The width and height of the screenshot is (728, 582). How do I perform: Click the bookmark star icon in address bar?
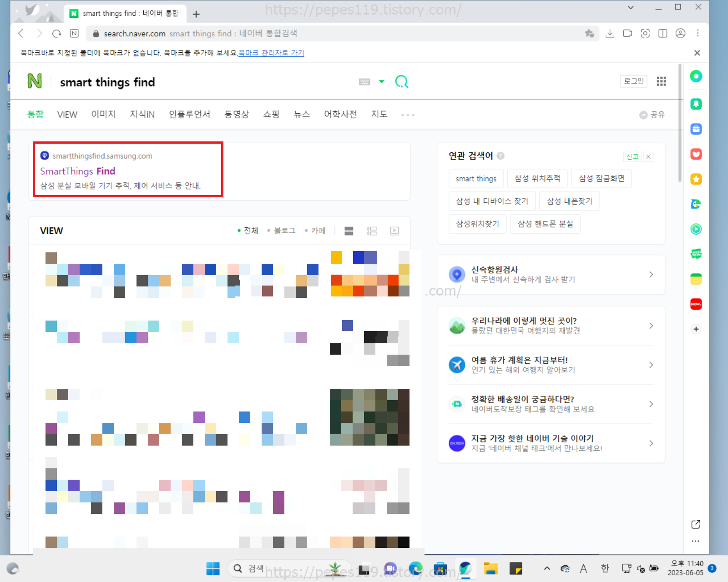[589, 33]
